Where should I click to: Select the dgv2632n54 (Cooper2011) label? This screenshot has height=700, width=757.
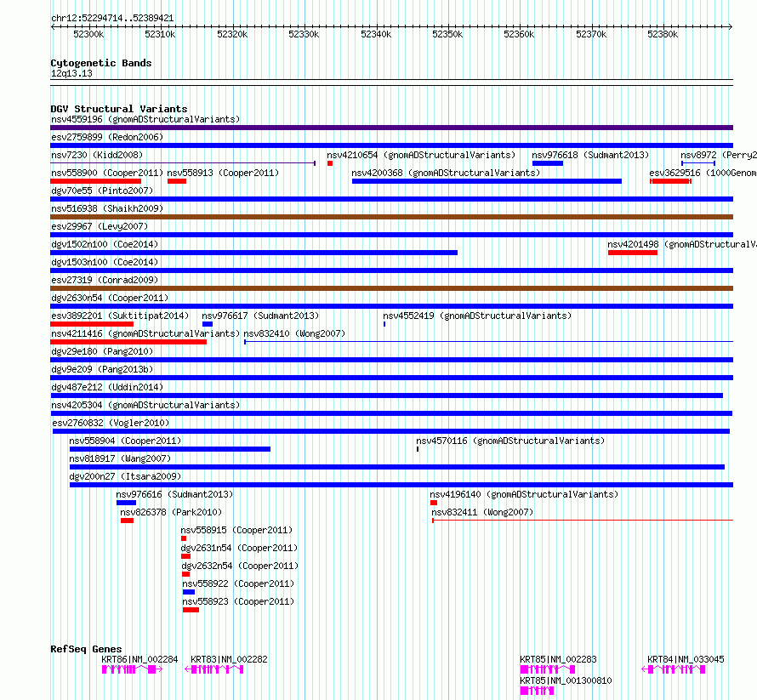tap(240, 566)
